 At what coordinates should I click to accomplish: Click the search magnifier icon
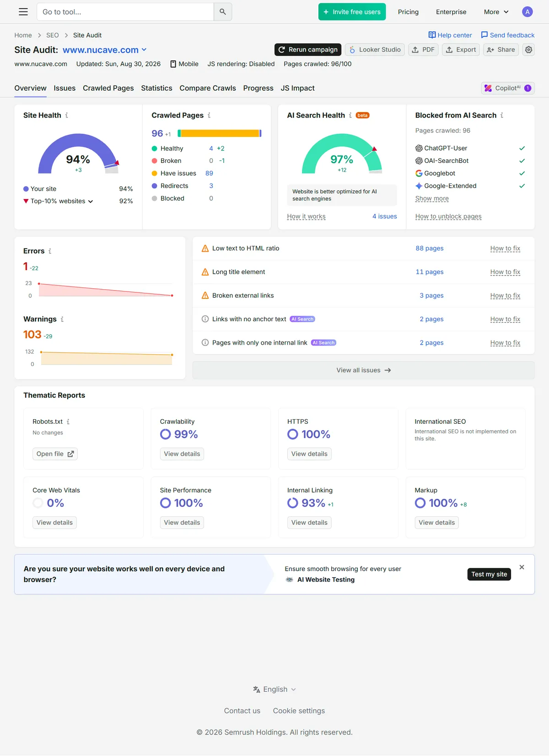[x=223, y=12]
